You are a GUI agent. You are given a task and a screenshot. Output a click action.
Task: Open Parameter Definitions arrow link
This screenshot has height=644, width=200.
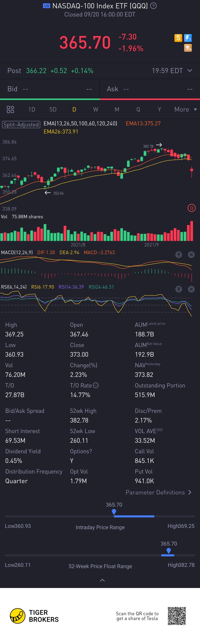159,492
